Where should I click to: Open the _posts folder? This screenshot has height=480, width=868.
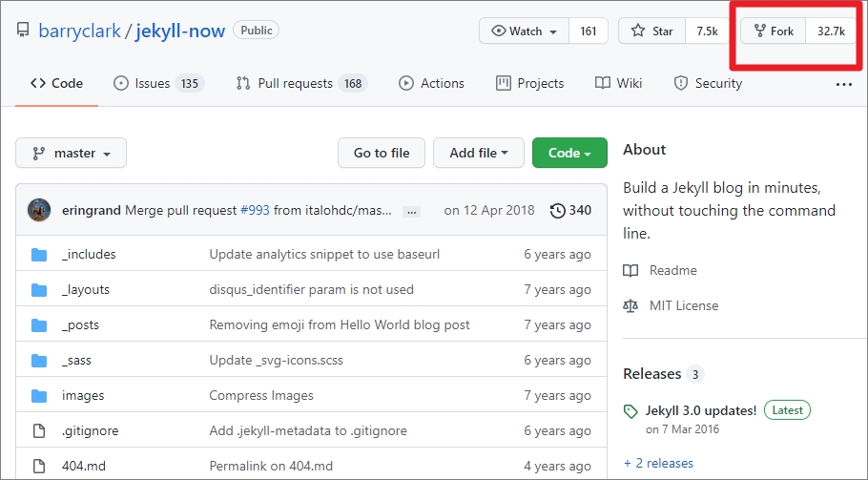point(80,325)
